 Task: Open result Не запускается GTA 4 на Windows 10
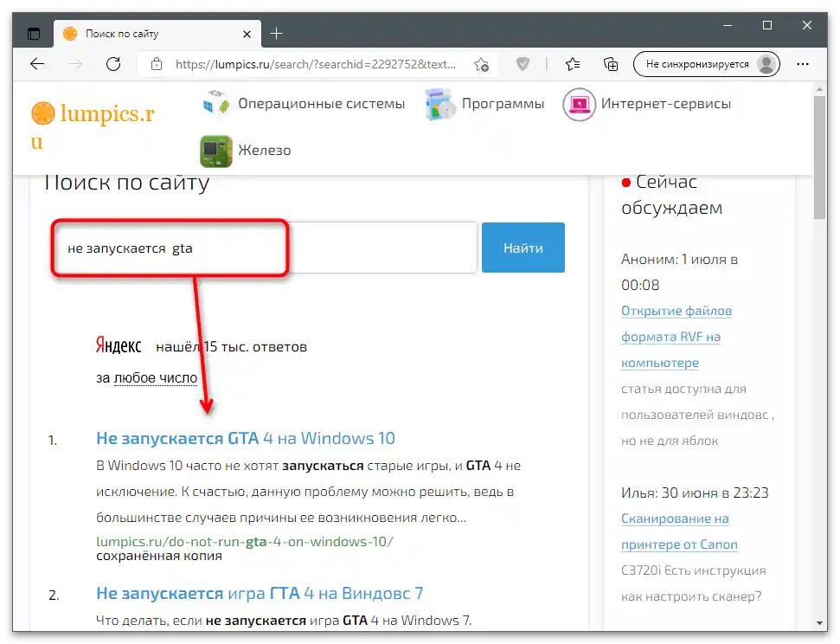coord(246,438)
